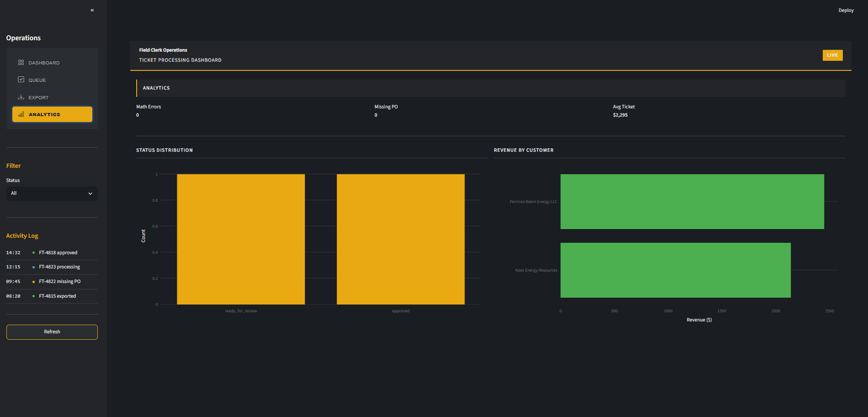The image size is (868, 417).
Task: Select the ready_for_review bar in chart
Action: point(241,239)
